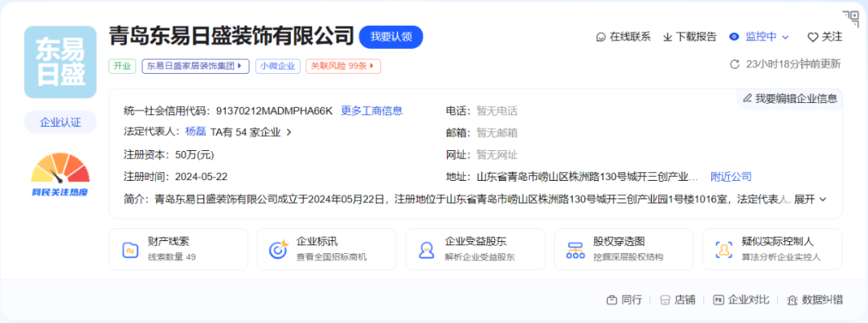Image resolution: width=868 pixels, height=323 pixels.
Task: Open 企业标讯 card title
Action: click(317, 242)
